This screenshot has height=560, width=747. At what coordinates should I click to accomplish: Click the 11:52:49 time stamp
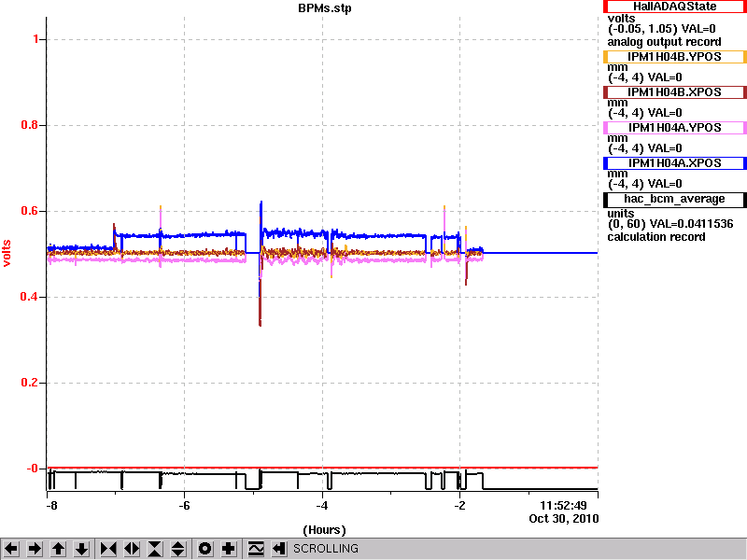click(x=563, y=505)
